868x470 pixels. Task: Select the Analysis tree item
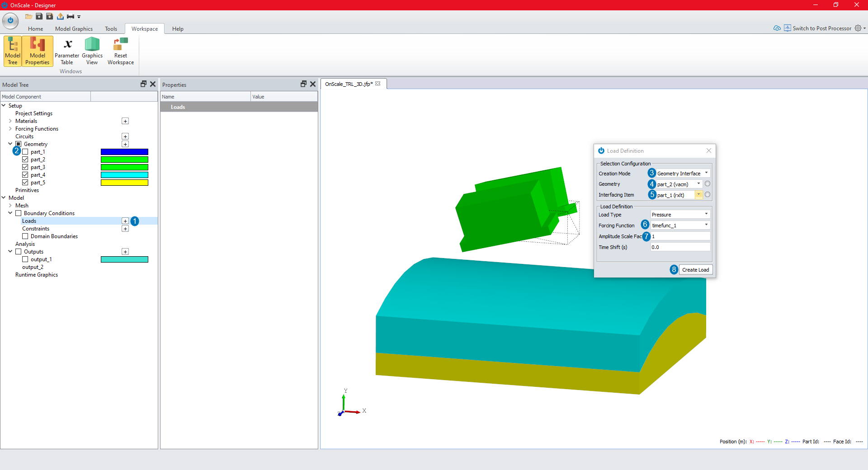point(25,244)
